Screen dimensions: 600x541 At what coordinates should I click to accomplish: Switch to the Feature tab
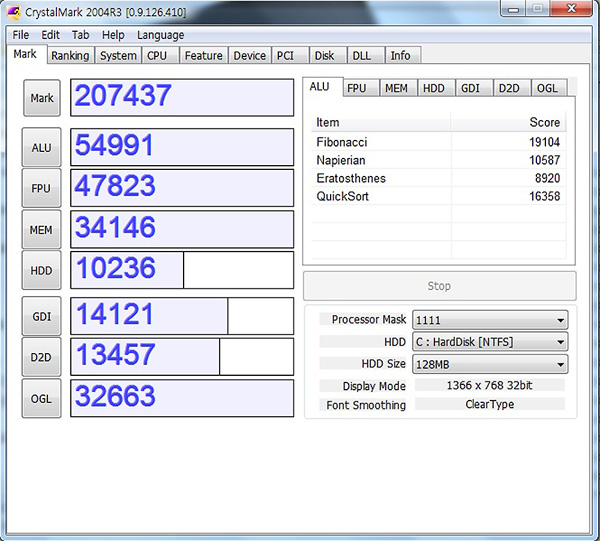point(204,55)
